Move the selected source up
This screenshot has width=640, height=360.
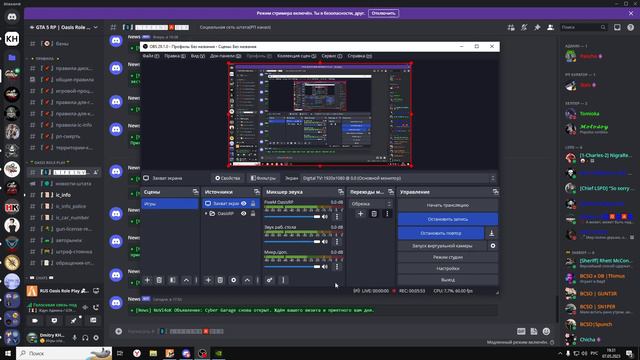(247, 280)
